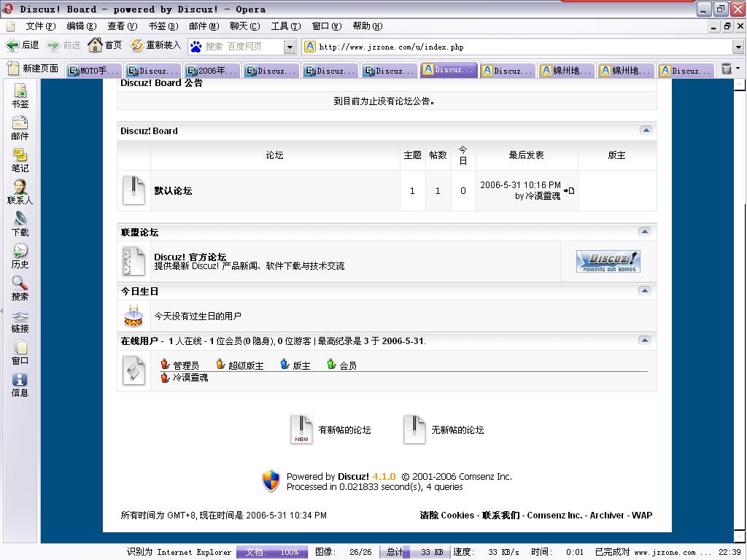Open the Downloads (下载) sidebar panel
Viewport: 747px width, 560px height.
[20, 225]
